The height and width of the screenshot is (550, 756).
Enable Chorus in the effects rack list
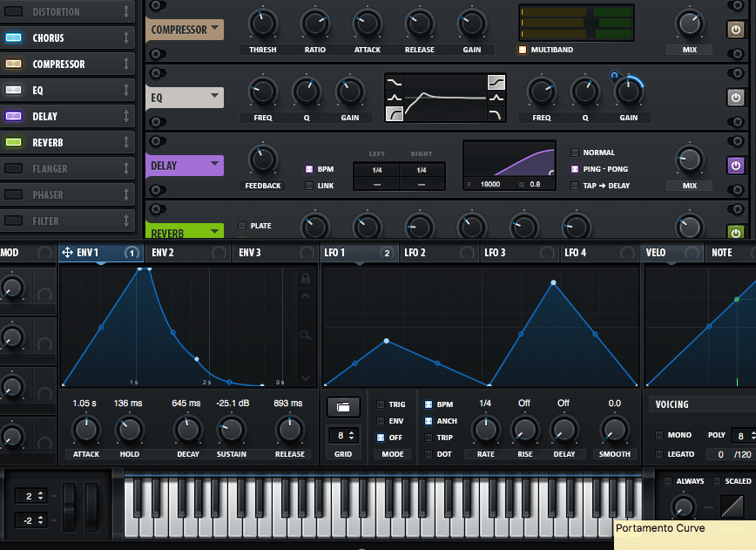pos(14,38)
